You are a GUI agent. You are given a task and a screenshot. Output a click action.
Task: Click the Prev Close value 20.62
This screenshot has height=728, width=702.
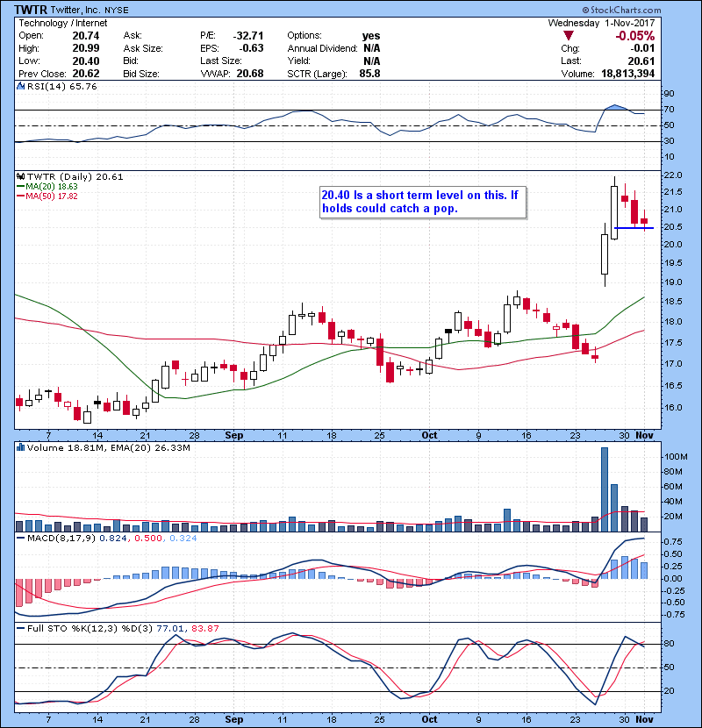(x=86, y=74)
